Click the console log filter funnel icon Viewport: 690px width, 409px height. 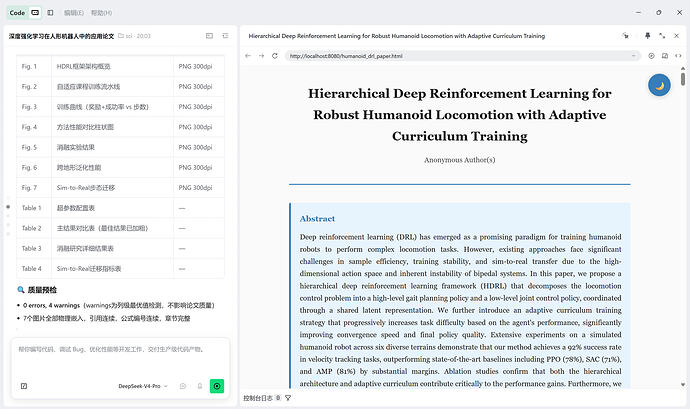tap(288, 398)
